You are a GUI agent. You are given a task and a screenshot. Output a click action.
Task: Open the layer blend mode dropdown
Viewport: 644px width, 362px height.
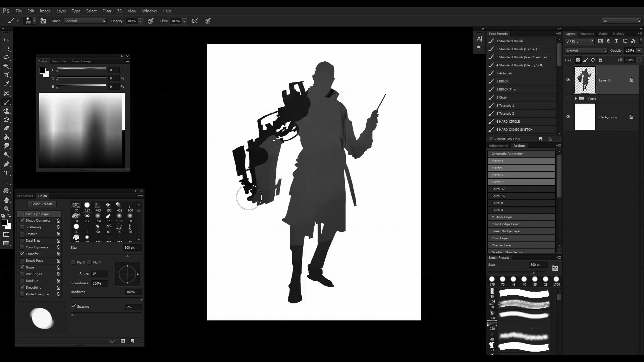(586, 51)
